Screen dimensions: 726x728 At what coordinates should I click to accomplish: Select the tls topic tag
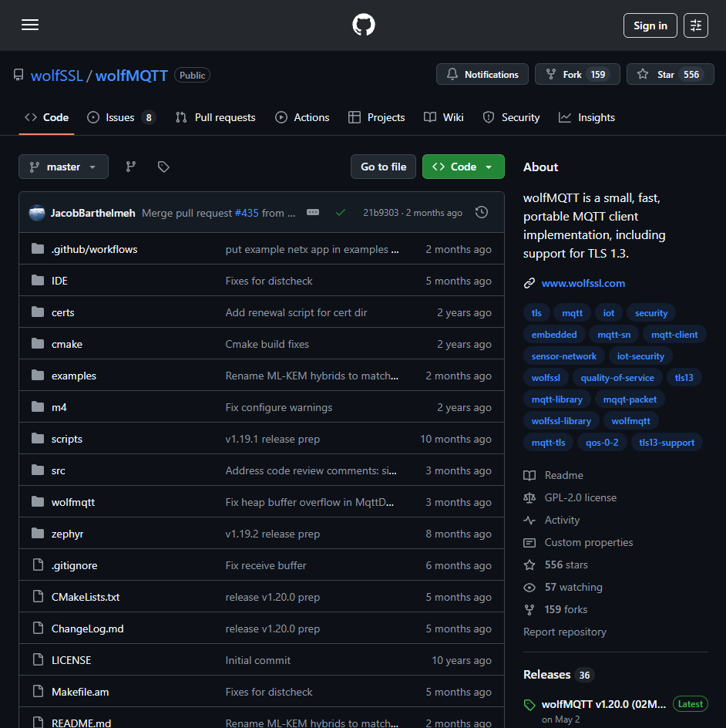[x=536, y=313]
